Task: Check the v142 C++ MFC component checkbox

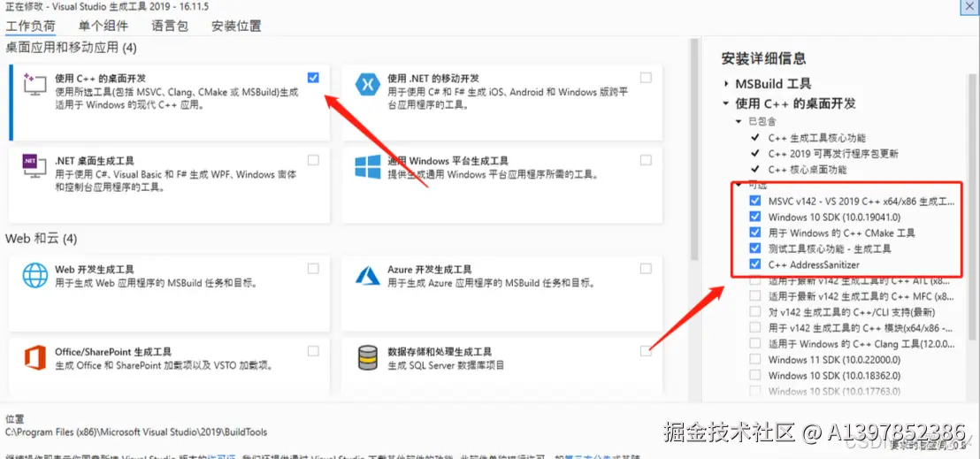Action: tap(755, 295)
